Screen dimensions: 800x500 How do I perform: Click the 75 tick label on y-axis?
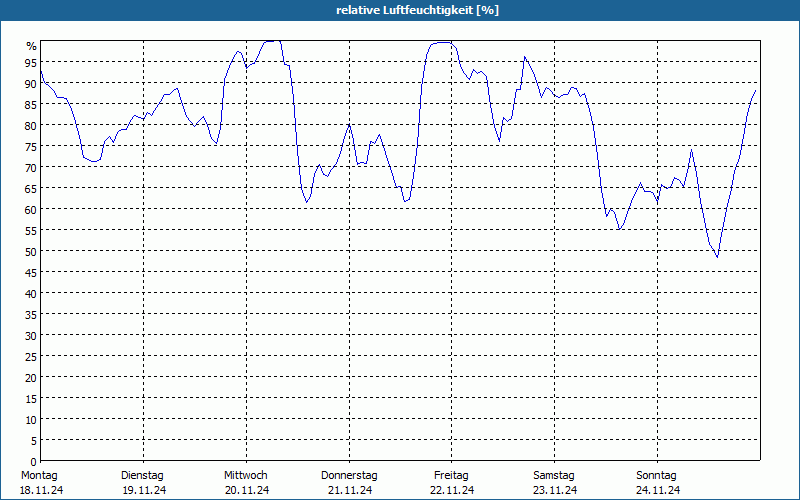[x=31, y=146]
